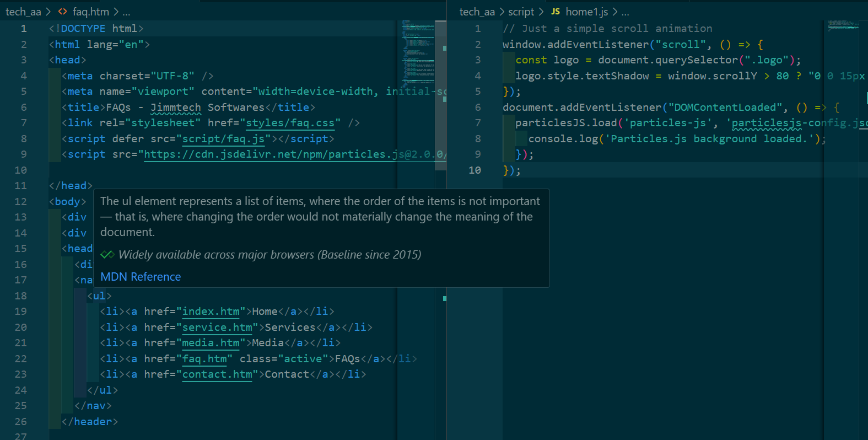Screen dimensions: 868x440
Task: Click the closing </head> tag on line 11
Action: [x=71, y=186]
